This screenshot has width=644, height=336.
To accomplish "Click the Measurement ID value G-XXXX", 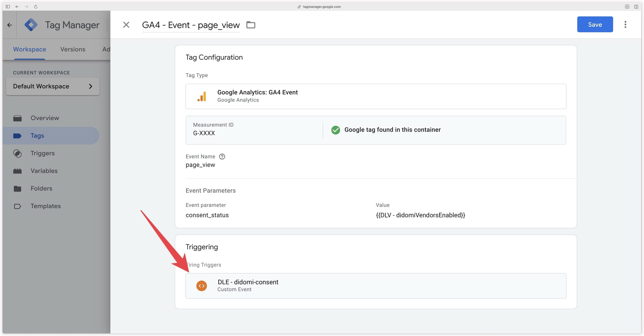I will tap(204, 133).
